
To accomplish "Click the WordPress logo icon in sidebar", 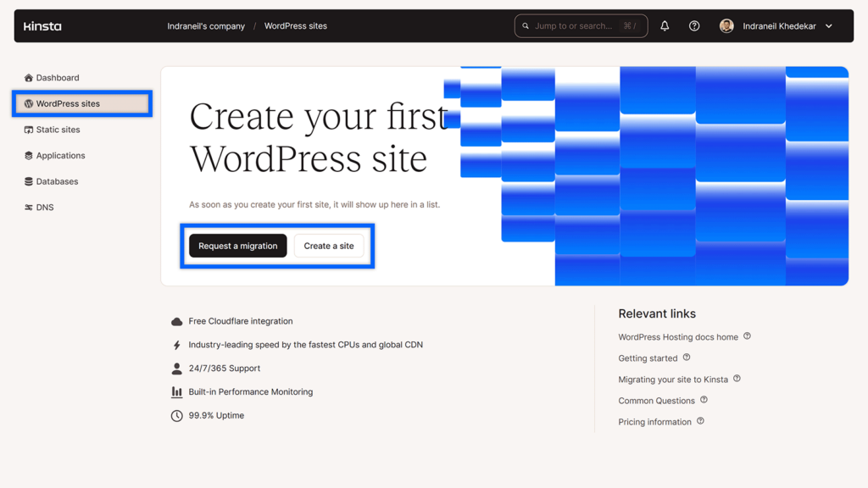I will pos(28,103).
